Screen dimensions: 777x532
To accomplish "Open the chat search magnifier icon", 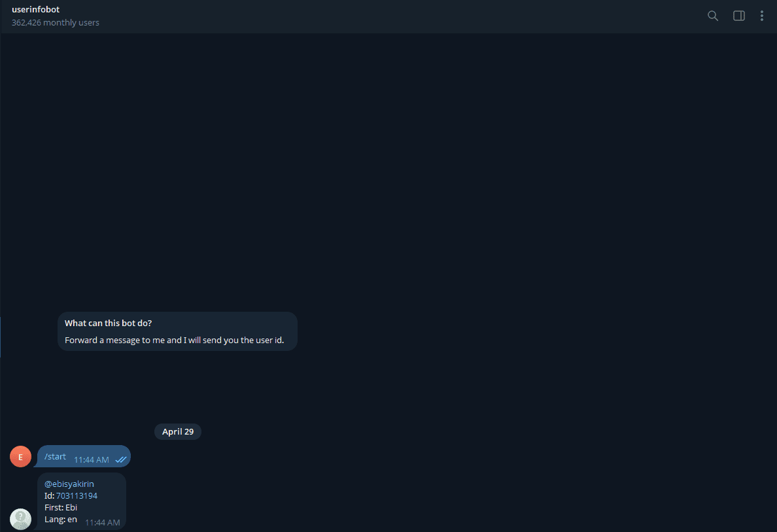I will pos(713,16).
